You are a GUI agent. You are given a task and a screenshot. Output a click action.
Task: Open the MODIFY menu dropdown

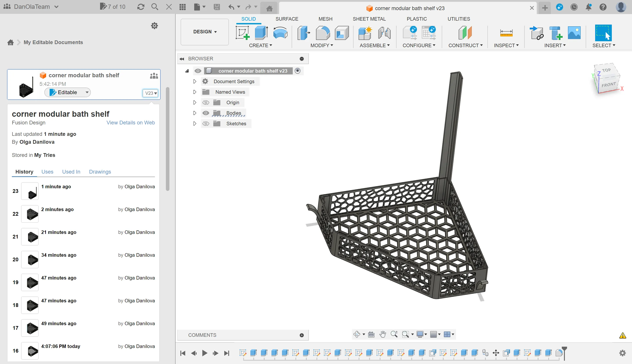coord(322,45)
